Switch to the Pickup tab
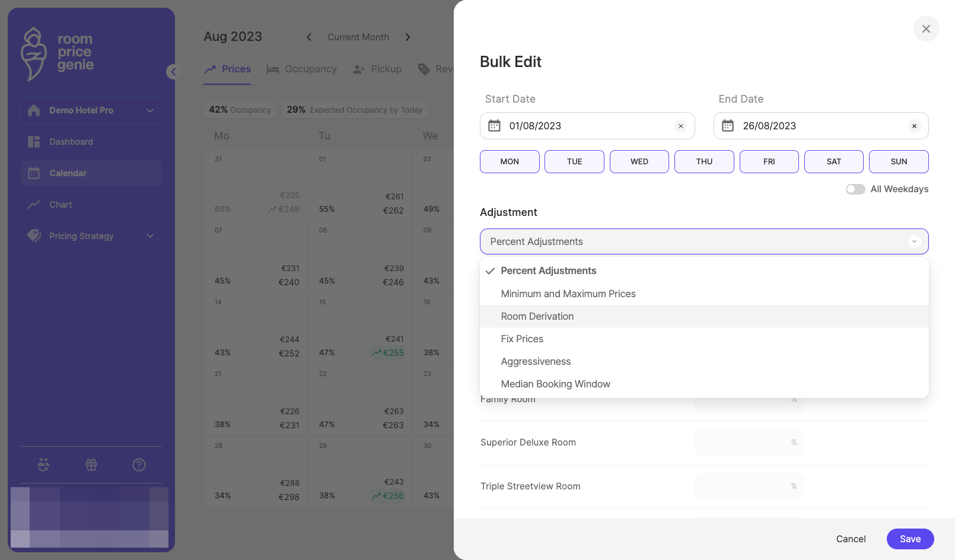Screen dimensions: 955x560 (377, 69)
